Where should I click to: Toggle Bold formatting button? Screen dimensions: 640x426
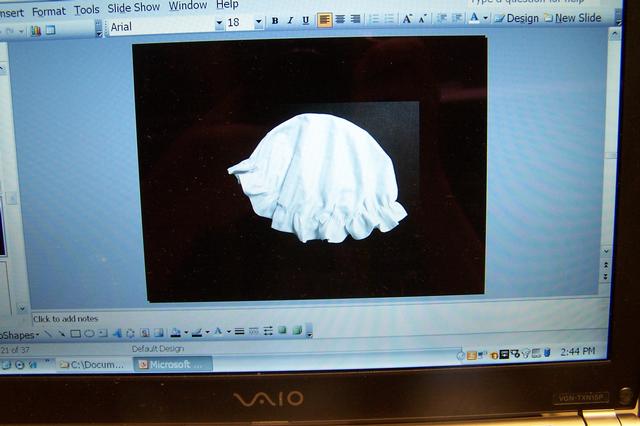[275, 20]
